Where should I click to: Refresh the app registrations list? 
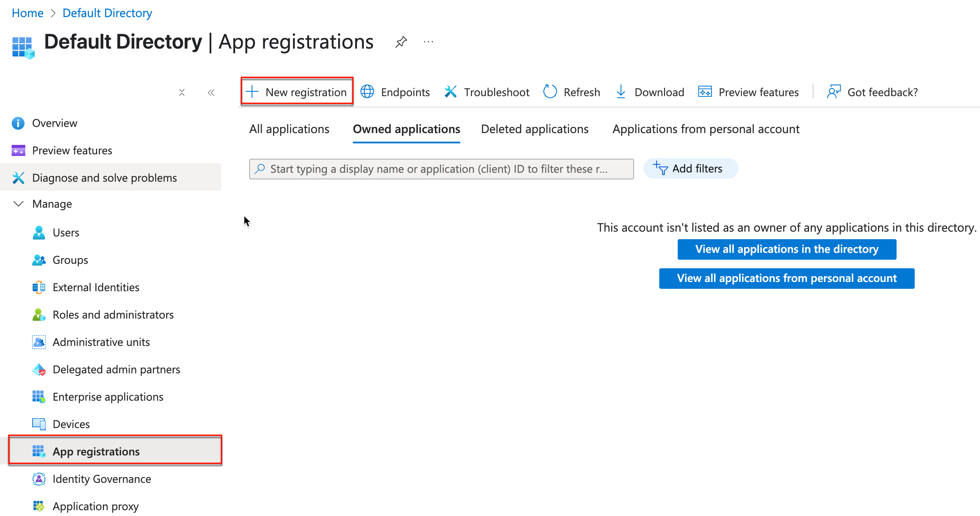pyautogui.click(x=571, y=92)
